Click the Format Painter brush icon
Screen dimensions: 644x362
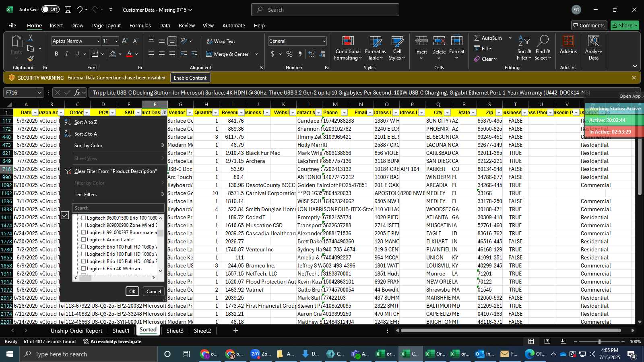tap(31, 59)
